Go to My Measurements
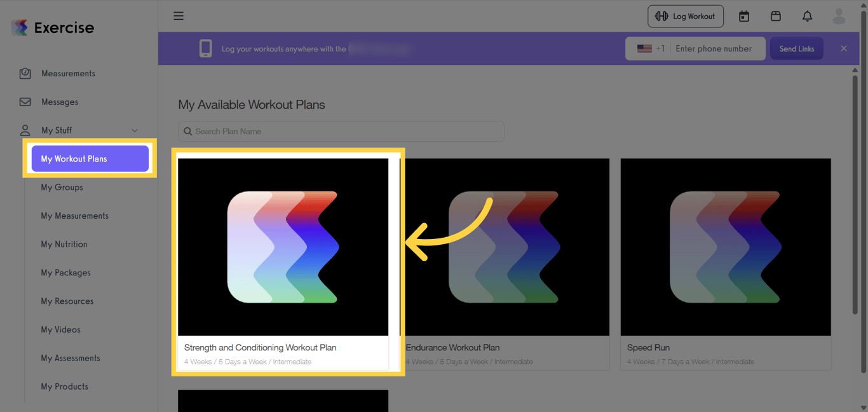Screen dimensions: 868x412 (75, 216)
